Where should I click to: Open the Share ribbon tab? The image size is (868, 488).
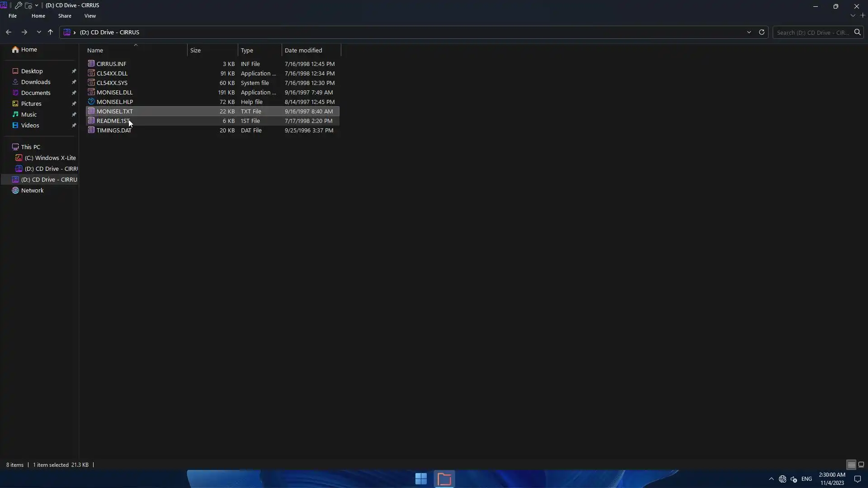click(65, 16)
